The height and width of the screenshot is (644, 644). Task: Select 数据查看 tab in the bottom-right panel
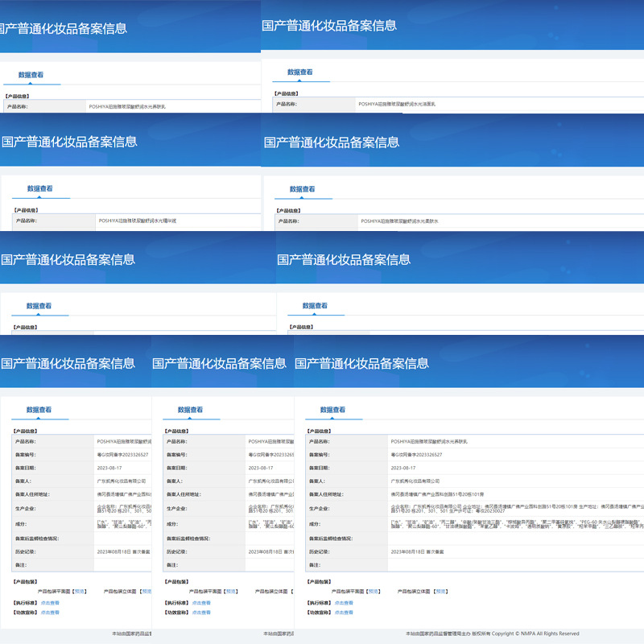[332, 410]
